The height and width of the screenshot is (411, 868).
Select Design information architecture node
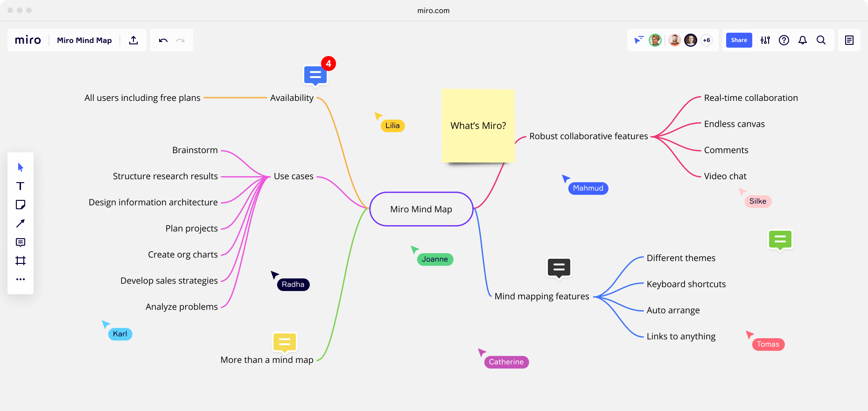point(153,203)
